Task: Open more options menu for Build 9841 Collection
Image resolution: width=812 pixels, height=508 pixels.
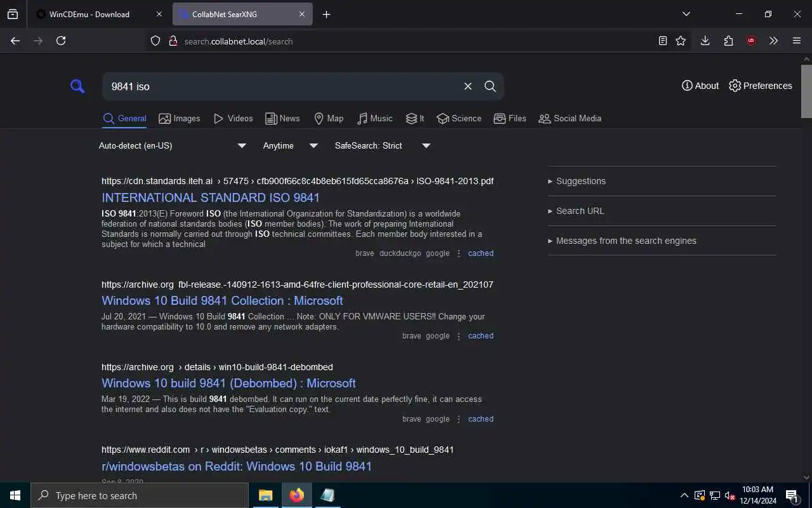Action: 459,336
